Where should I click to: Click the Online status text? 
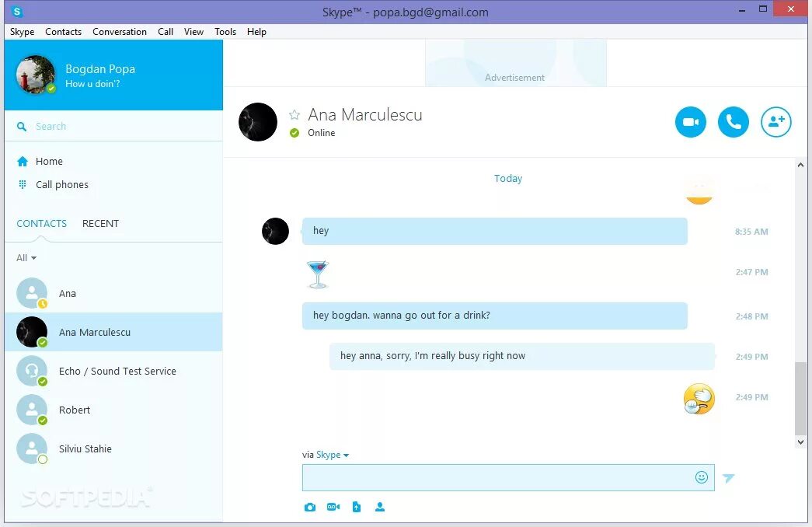(x=321, y=133)
